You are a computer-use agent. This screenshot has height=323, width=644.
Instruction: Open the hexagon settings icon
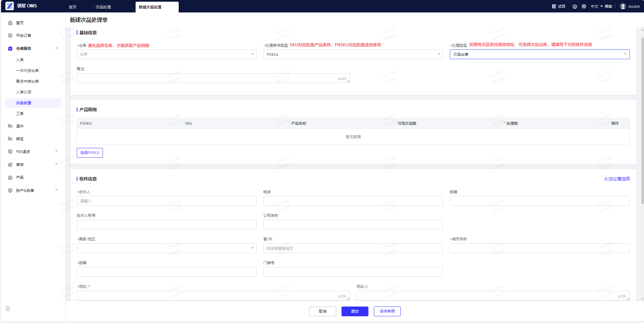click(x=584, y=6)
